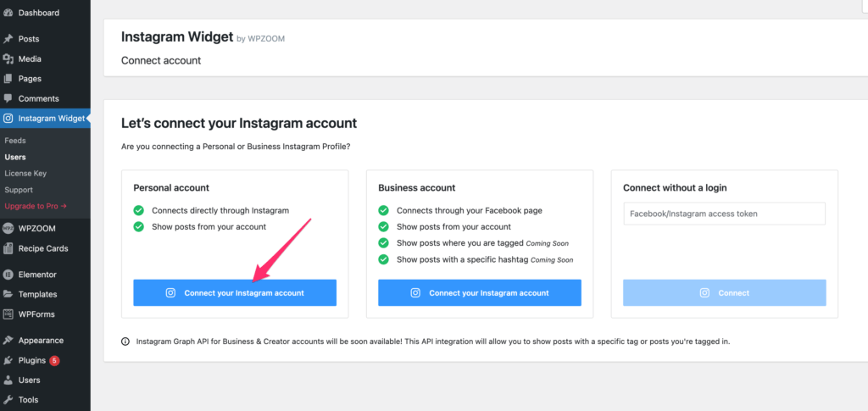868x411 pixels.
Task: Open the Recipe Cards menu
Action: point(43,248)
